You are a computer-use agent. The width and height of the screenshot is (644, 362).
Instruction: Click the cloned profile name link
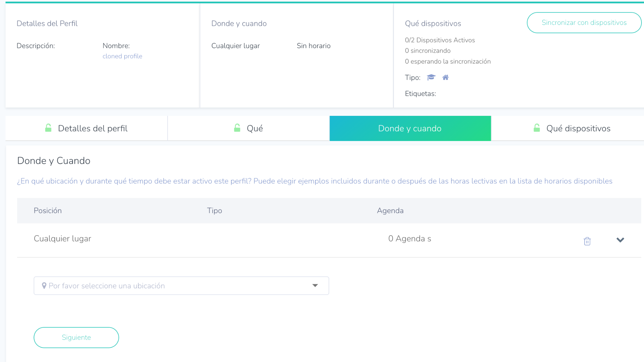click(x=122, y=56)
